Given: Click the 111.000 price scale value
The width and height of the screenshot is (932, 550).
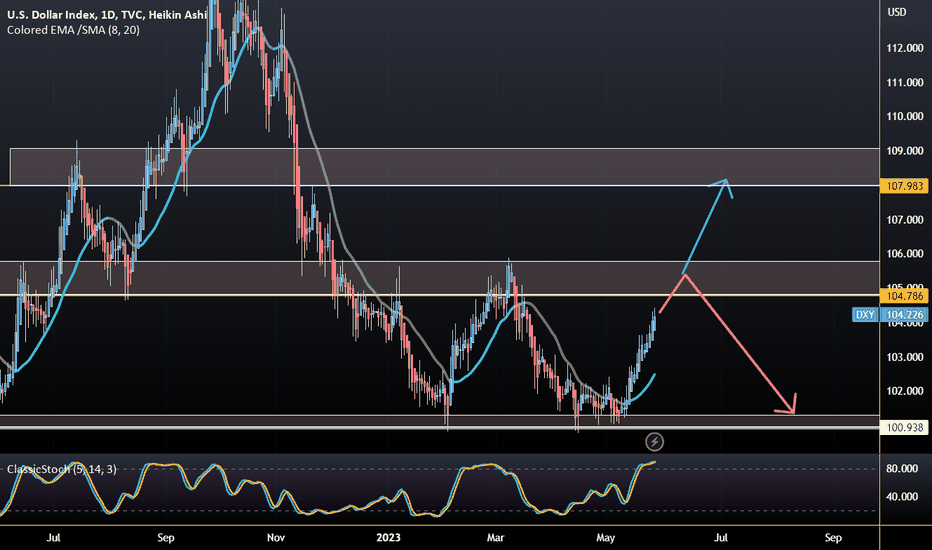Looking at the screenshot, I should [x=905, y=83].
